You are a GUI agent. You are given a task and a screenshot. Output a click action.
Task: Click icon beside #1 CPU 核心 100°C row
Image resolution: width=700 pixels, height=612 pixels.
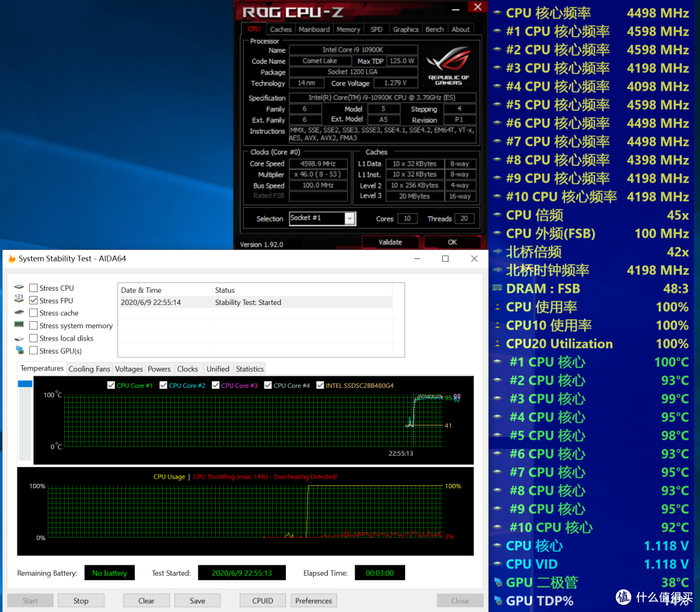pos(497,362)
